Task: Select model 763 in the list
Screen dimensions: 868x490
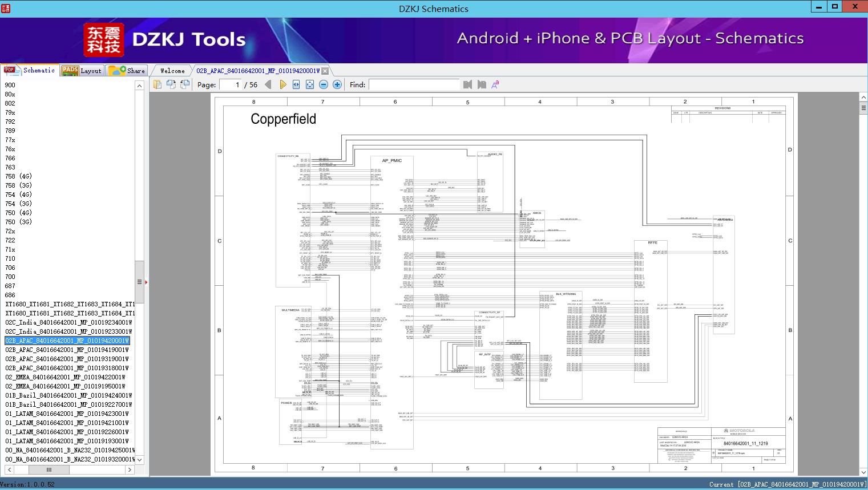Action: pos(10,167)
